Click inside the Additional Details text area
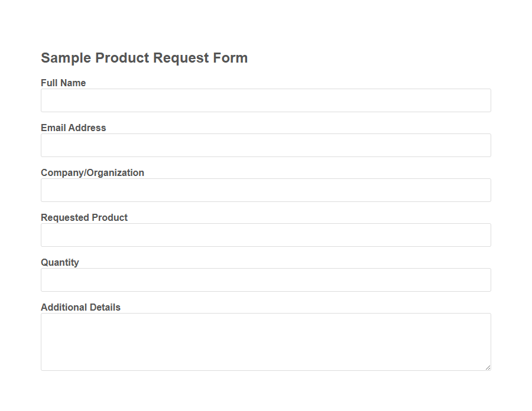Viewport: 532px width, 411px height. tap(265, 341)
